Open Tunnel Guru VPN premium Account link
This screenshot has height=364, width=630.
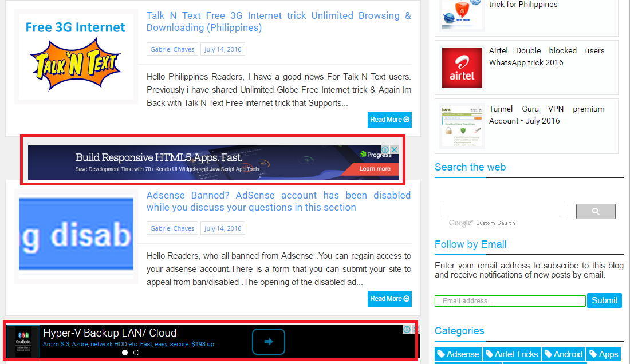pos(546,115)
